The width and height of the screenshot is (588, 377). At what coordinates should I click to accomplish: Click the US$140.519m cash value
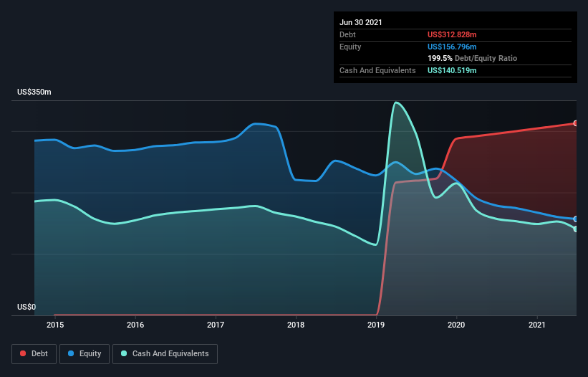coord(452,70)
